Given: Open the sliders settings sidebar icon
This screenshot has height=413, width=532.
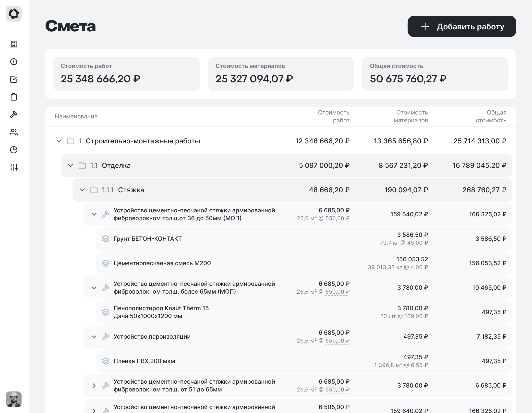Looking at the screenshot, I should pos(14,167).
